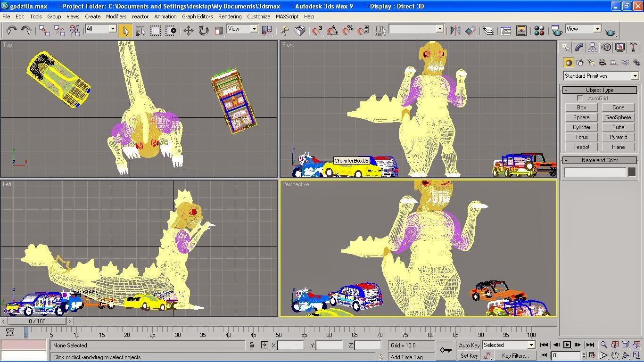Collapse the Name and Color rollout
Image resolution: width=644 pixels, height=362 pixels.
(x=599, y=160)
